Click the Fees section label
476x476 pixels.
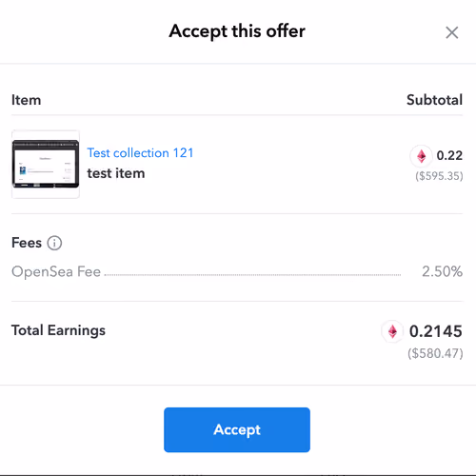27,243
